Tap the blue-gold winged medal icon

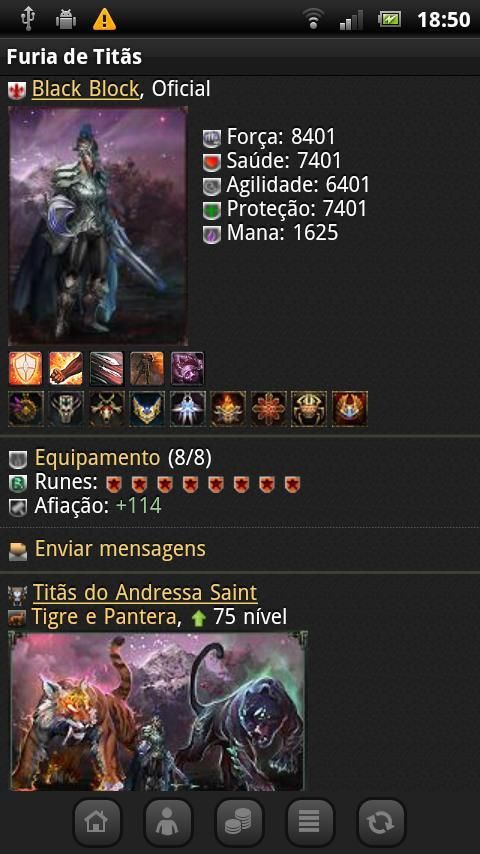tap(147, 408)
